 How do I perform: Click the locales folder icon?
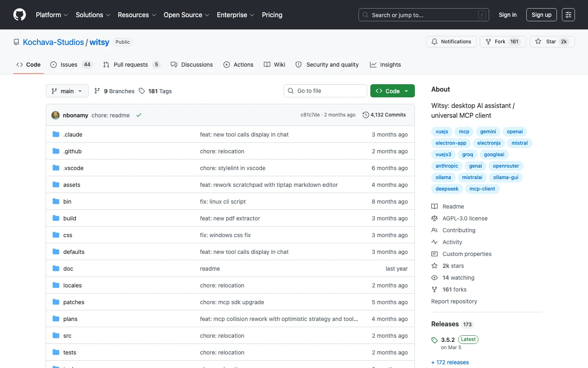[x=56, y=285]
